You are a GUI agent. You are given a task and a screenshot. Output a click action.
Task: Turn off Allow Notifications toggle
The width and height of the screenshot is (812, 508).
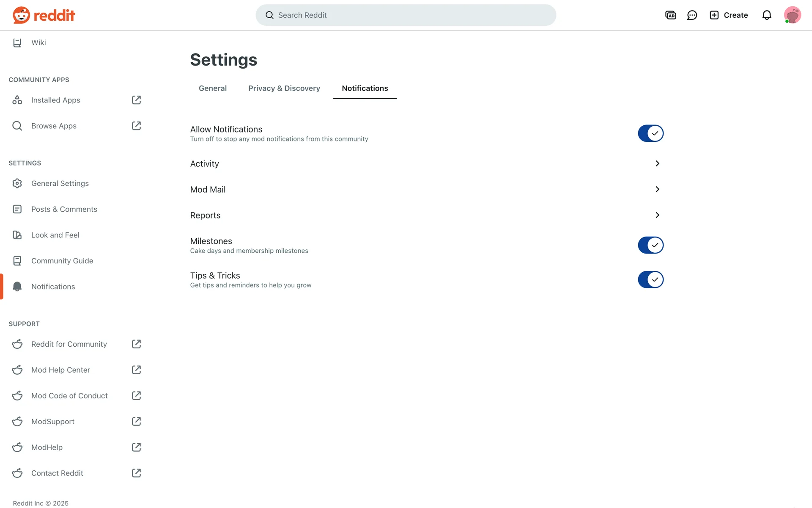tap(650, 133)
